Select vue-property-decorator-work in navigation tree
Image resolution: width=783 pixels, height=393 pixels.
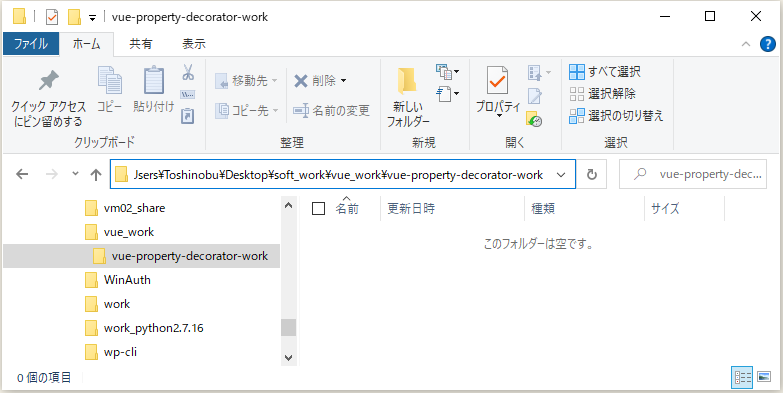[x=141, y=256]
